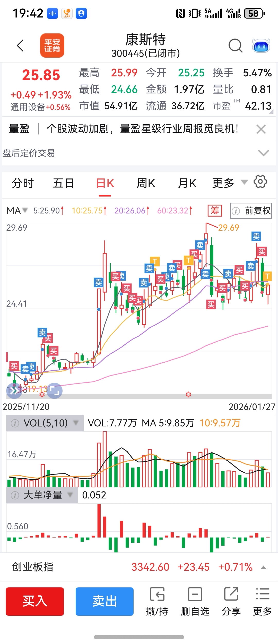Tap the 分享 share icon
278x644 pixels.
point(231,602)
